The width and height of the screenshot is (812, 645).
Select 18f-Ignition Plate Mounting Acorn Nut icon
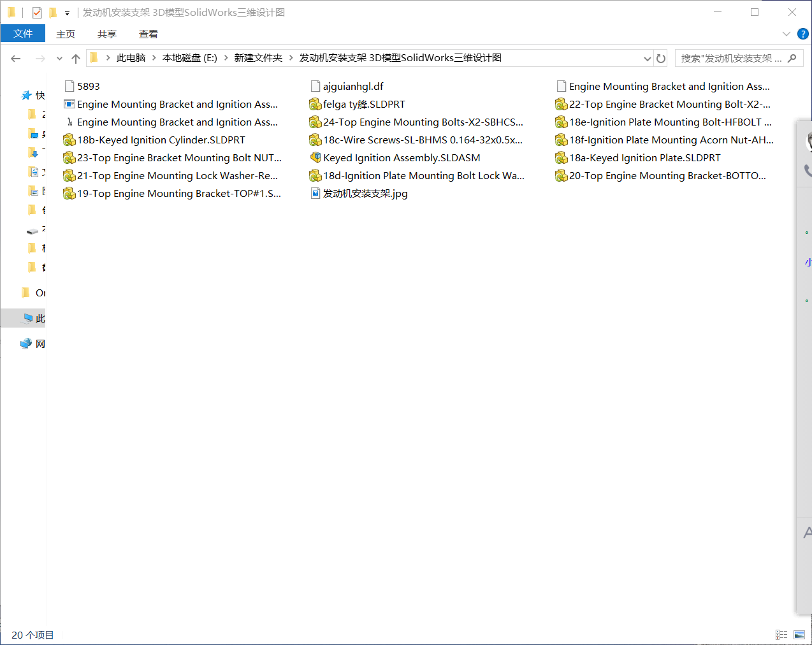point(561,140)
